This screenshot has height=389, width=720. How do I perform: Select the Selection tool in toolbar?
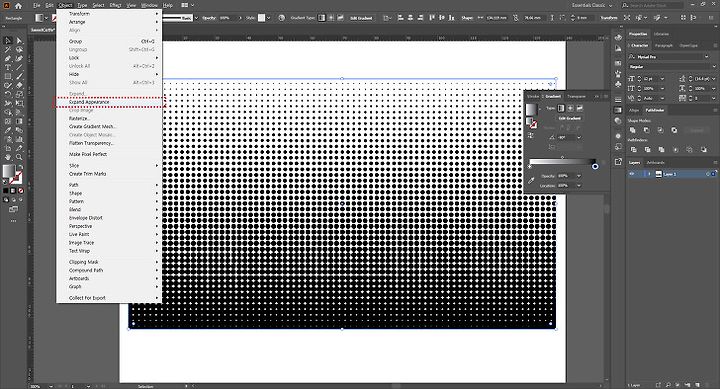(x=8, y=40)
